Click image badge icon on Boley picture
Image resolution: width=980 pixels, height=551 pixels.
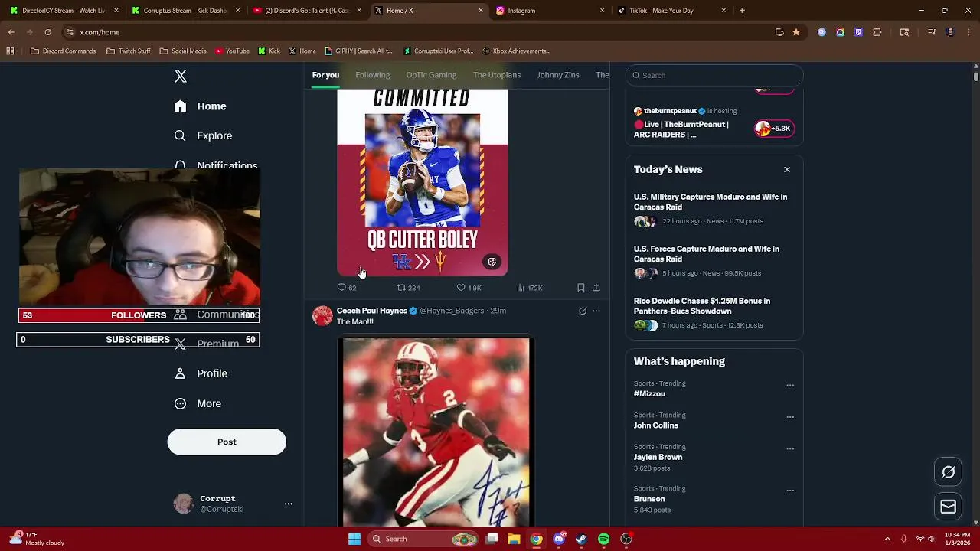tap(492, 262)
